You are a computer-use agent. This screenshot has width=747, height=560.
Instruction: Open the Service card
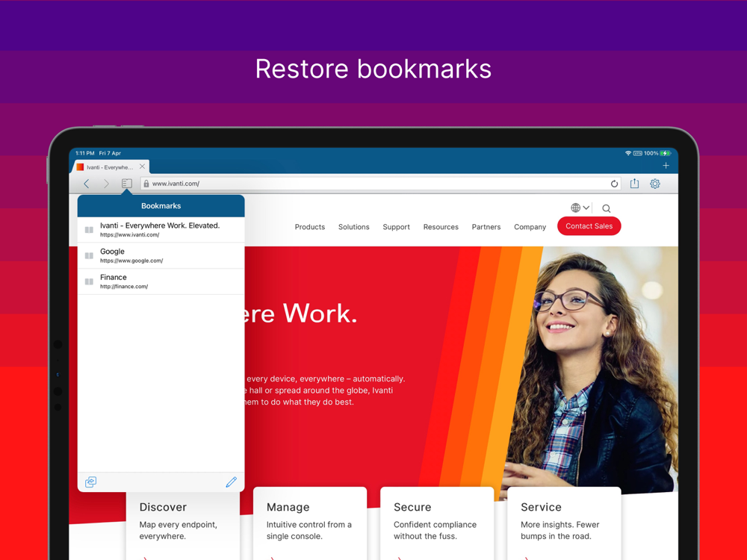[564, 523]
